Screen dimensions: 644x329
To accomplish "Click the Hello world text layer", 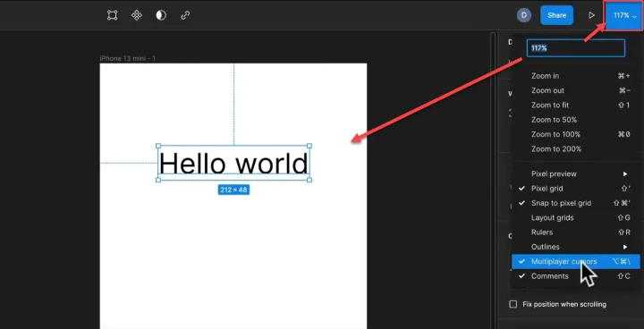I will [x=233, y=163].
